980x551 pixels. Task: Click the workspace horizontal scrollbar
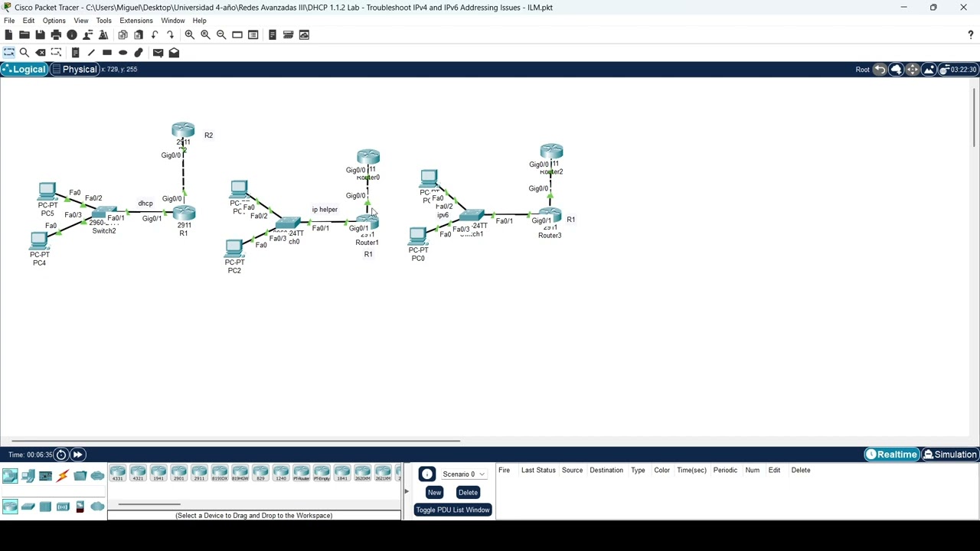(236, 441)
